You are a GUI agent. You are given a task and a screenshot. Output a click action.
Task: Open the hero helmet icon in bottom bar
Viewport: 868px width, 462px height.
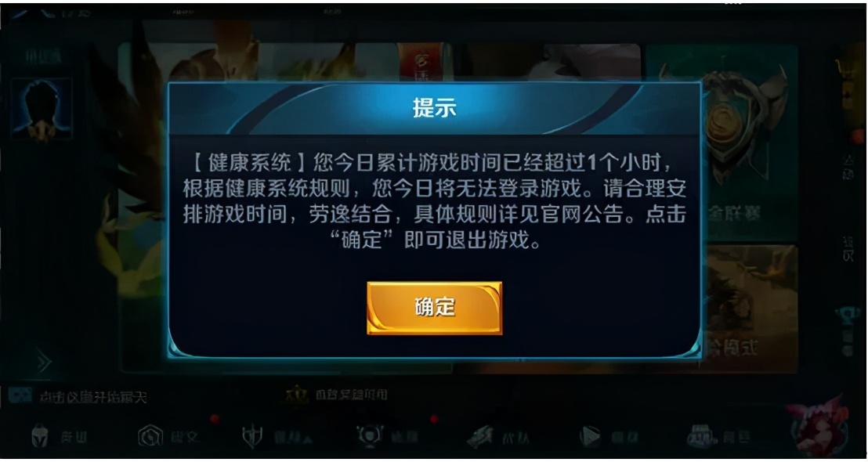40,436
